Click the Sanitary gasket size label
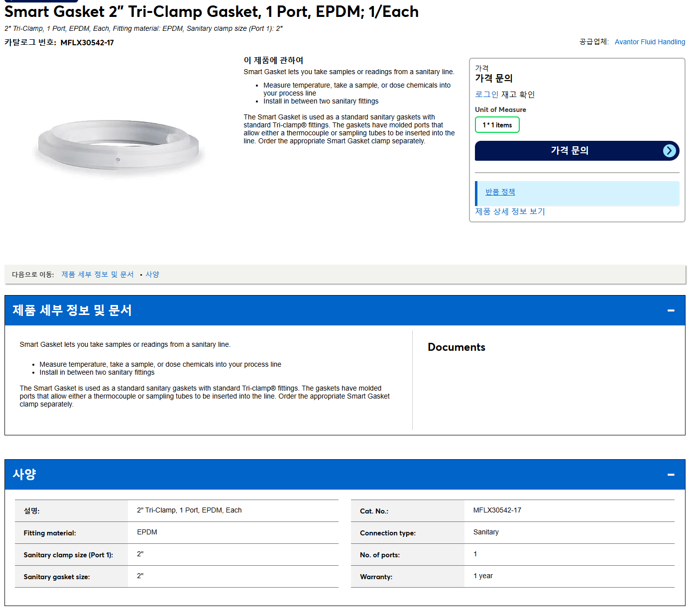 pyautogui.click(x=57, y=577)
